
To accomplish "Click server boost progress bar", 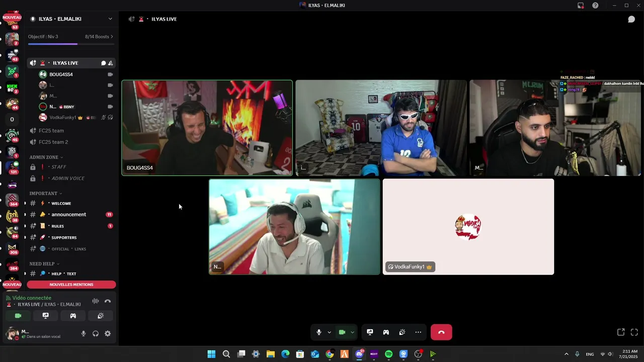I will click(x=70, y=44).
